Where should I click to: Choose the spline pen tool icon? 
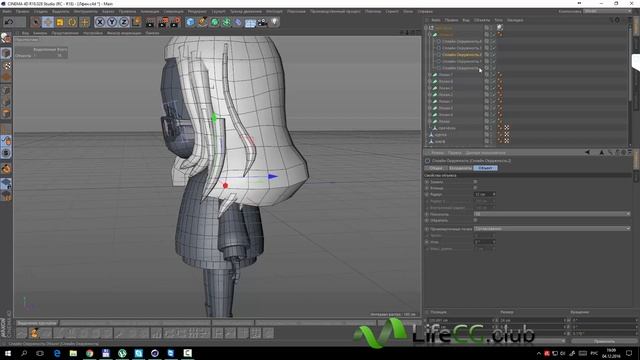pos(202,22)
